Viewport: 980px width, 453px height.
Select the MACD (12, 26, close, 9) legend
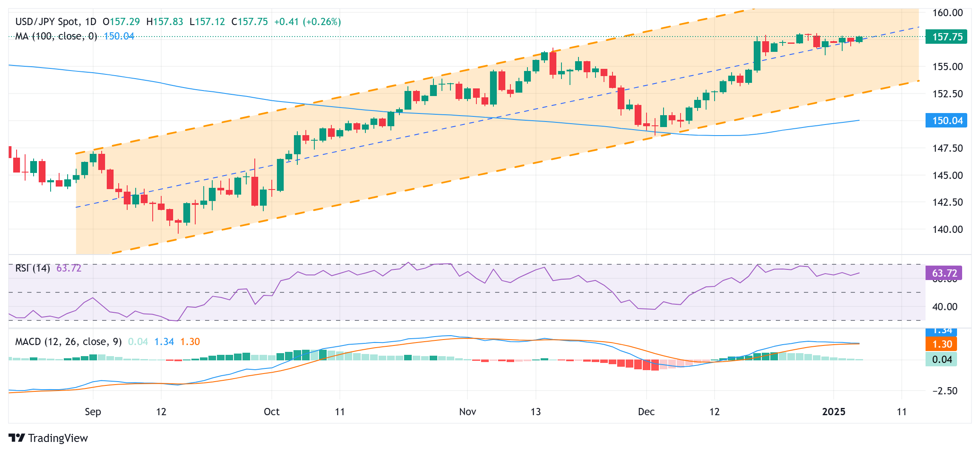[x=68, y=342]
